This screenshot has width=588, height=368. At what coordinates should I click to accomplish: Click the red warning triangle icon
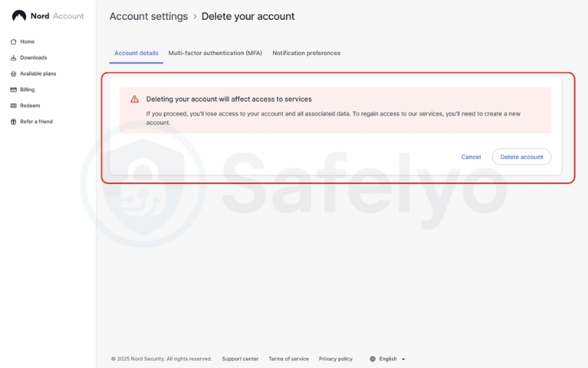pos(135,99)
